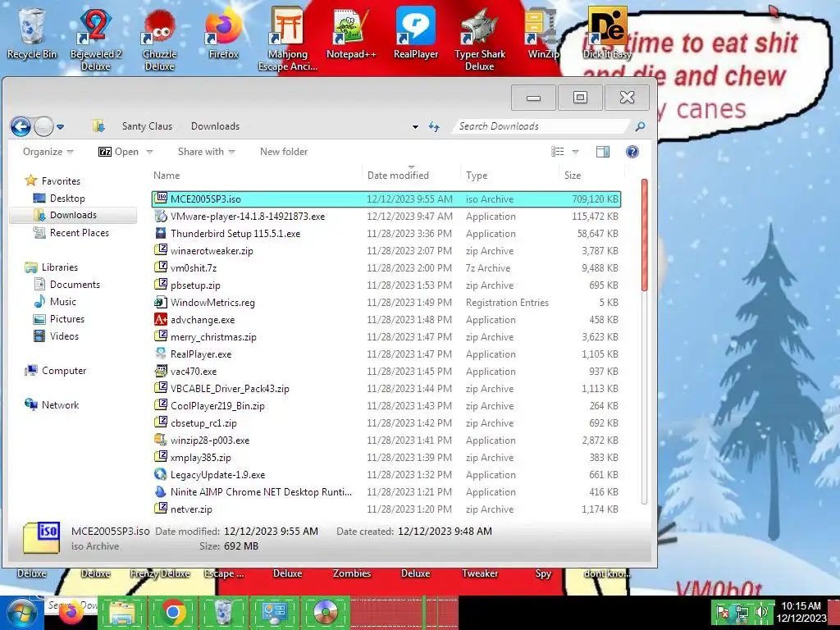Sort by the Date modified column header

coord(411,176)
